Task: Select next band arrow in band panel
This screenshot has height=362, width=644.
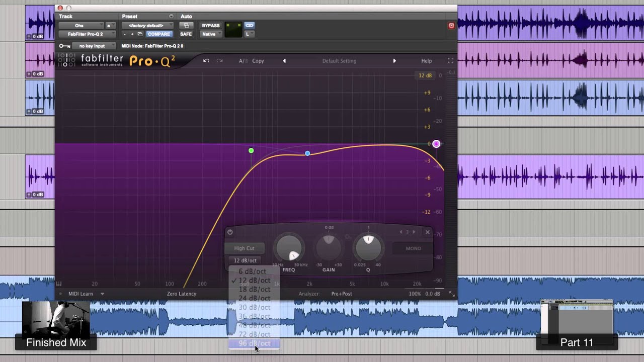Action: pos(414,232)
